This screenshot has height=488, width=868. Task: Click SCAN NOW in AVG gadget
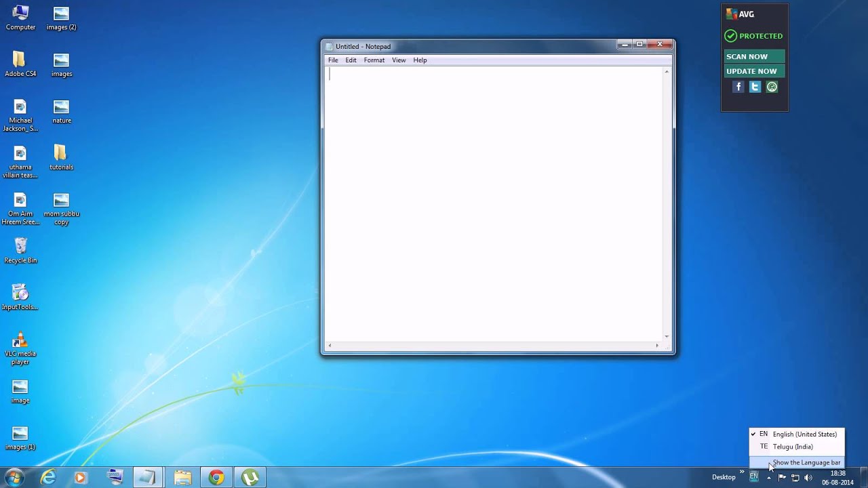point(754,57)
